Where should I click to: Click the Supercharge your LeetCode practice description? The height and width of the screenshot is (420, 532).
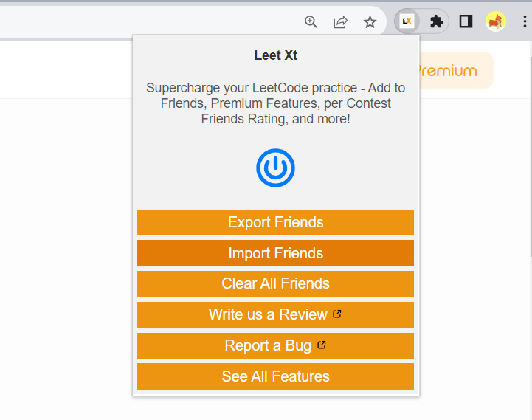275,103
